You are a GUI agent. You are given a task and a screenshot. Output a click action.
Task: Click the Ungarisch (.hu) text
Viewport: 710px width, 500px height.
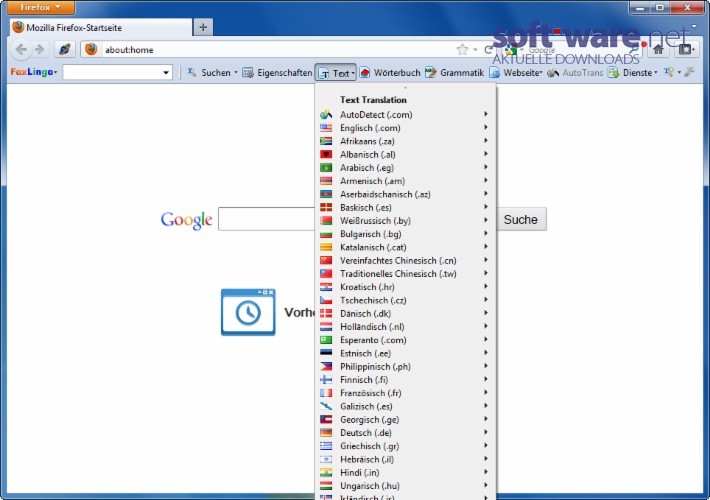pyautogui.click(x=370, y=486)
